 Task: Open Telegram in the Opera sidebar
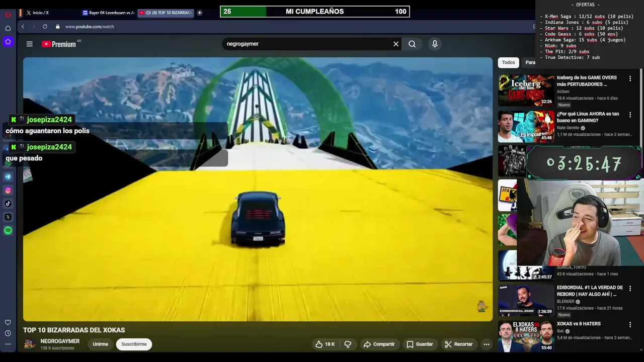pos(8,176)
